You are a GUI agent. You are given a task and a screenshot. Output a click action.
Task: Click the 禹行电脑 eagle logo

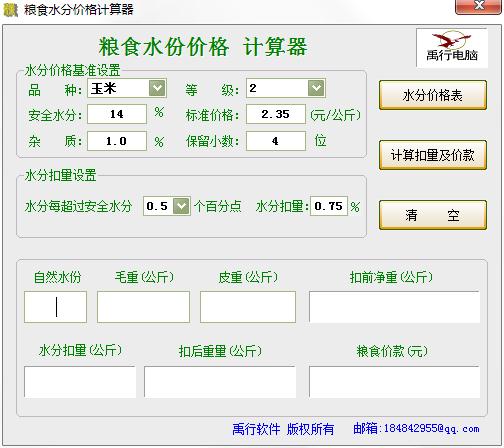[452, 48]
